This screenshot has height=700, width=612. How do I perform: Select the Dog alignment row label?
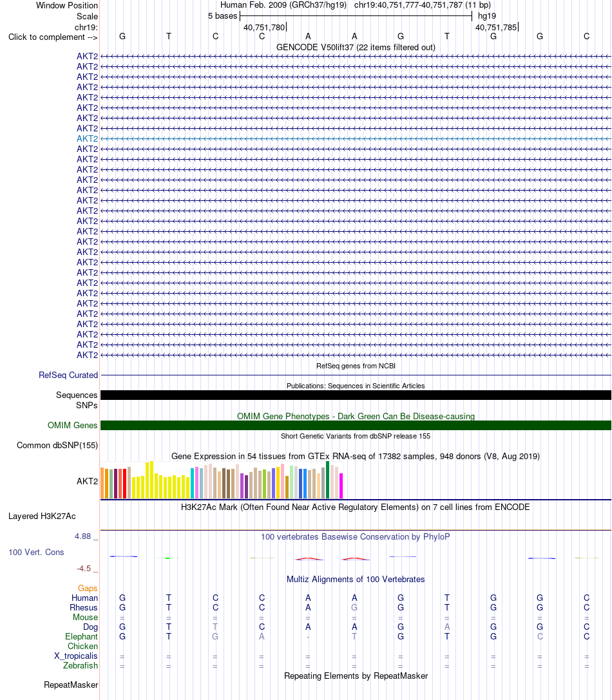90,627
